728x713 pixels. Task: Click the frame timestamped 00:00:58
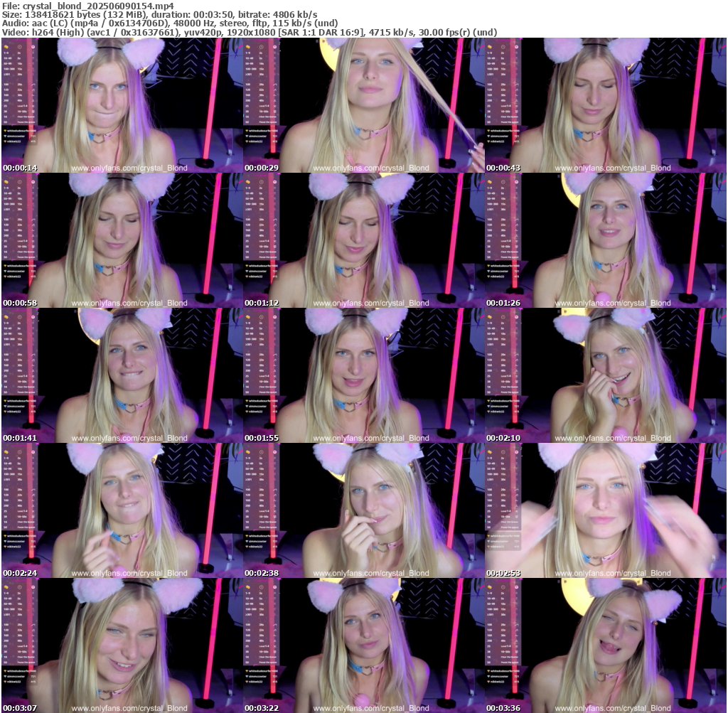pyautogui.click(x=122, y=240)
